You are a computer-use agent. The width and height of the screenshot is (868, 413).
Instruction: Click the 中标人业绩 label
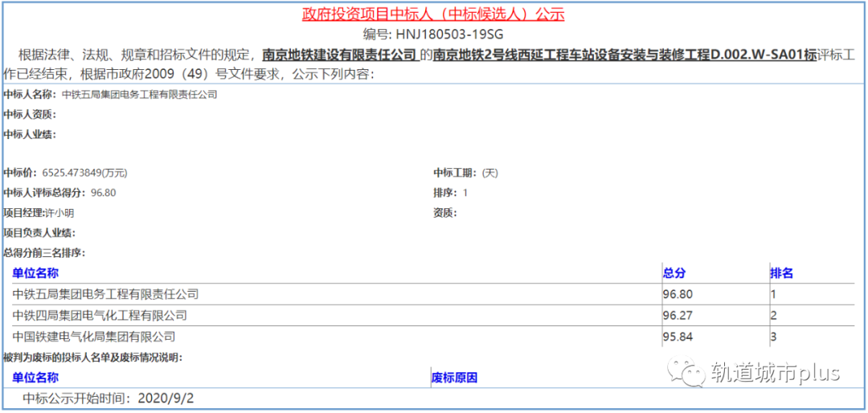pos(30,134)
